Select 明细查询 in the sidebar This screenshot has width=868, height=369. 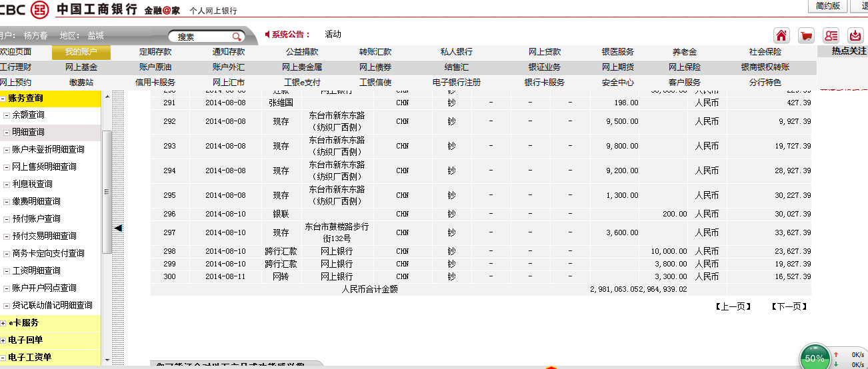(x=28, y=133)
